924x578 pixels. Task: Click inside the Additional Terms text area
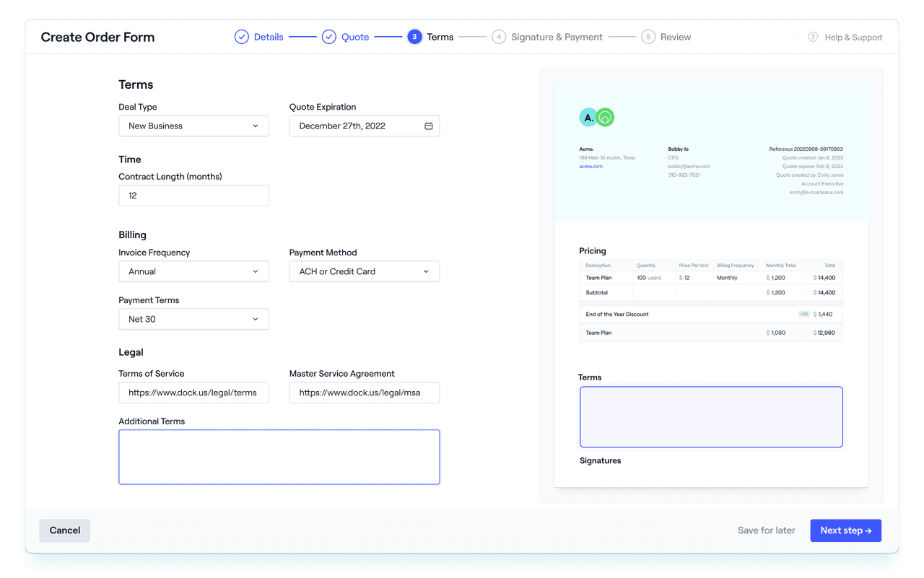coord(279,456)
